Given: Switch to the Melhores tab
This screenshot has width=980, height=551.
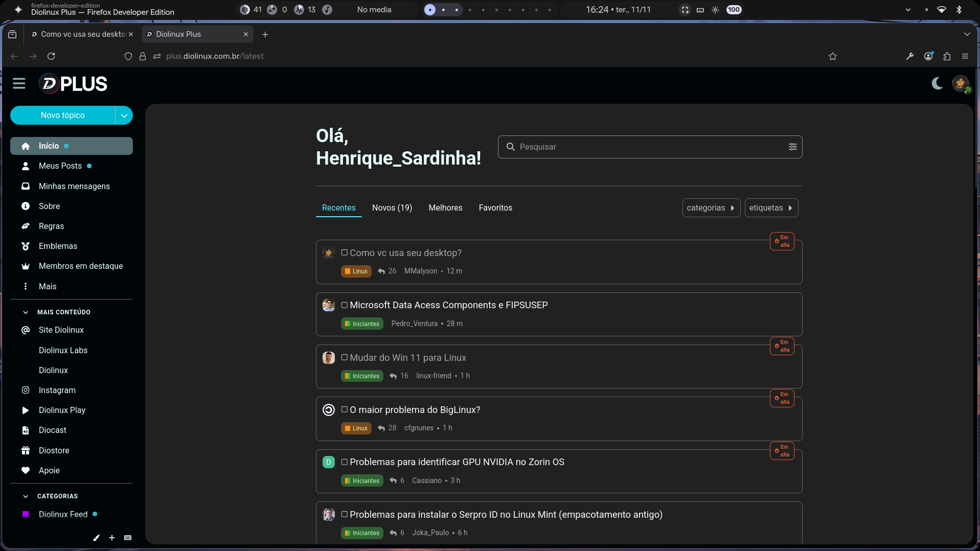Looking at the screenshot, I should point(445,208).
